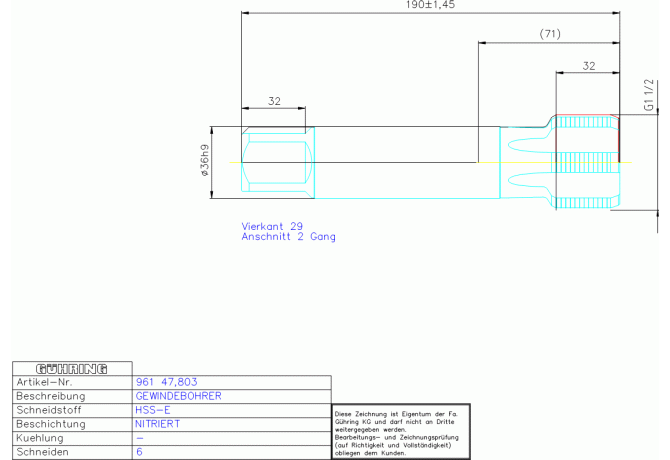Viewport: 670px width, 460px height.
Task: Select the Artikel-Nr. label cell
Action: pyautogui.click(x=73, y=382)
